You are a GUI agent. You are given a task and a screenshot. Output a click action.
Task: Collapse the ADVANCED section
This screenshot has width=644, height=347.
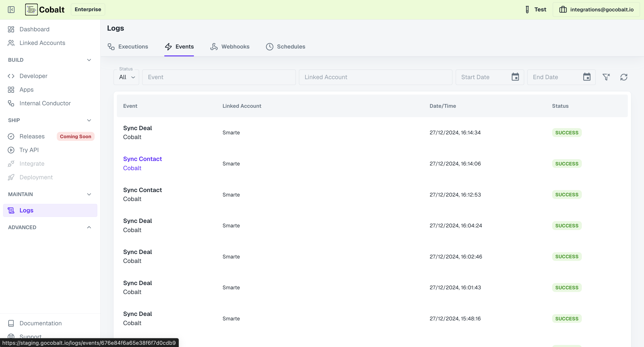89,227
